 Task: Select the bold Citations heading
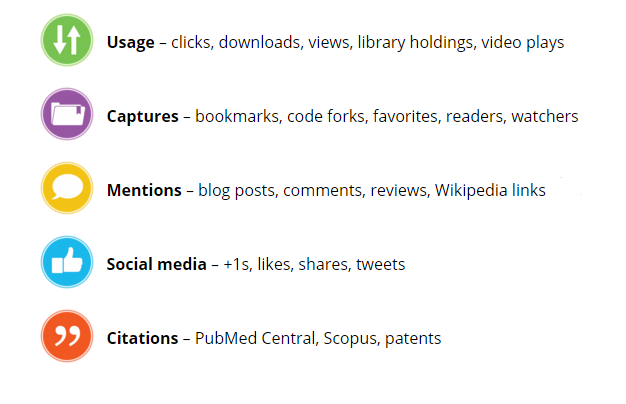pos(143,339)
